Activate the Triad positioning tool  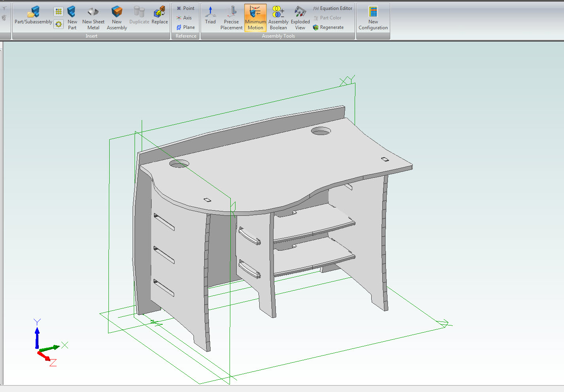210,15
